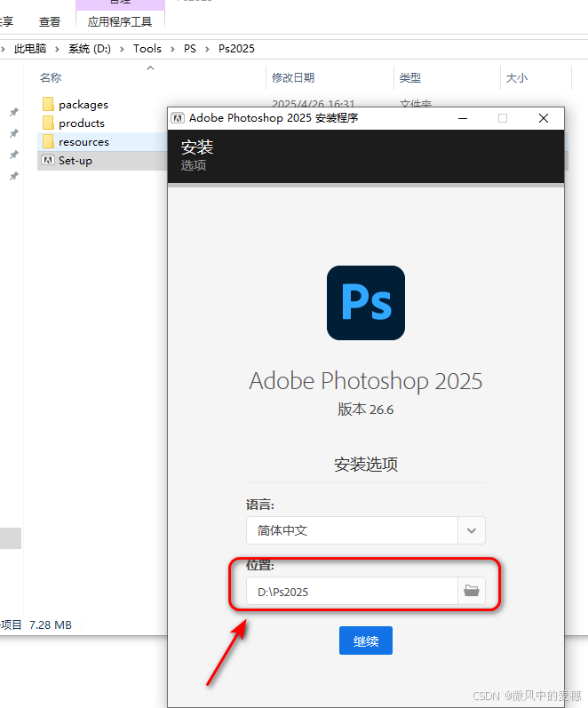Sort files by 大小 column header
Screen dimensions: 588x708
coord(517,77)
